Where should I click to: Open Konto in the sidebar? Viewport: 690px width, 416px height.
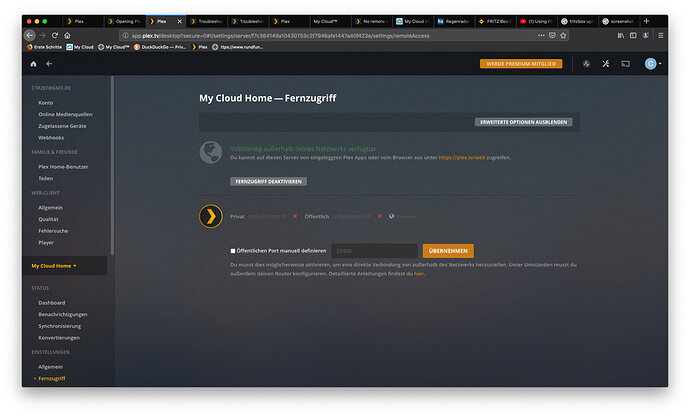click(x=46, y=103)
